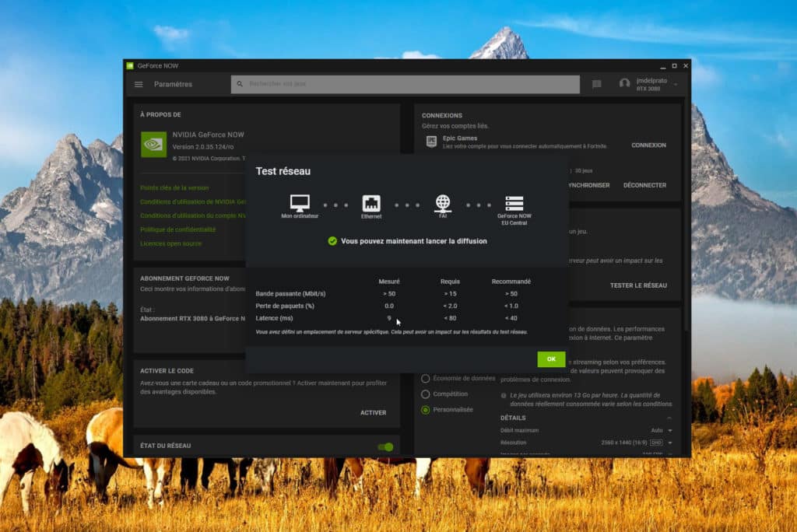Click OK to close Test réseau dialog
Viewport: 797px width, 532px height.
(552, 359)
